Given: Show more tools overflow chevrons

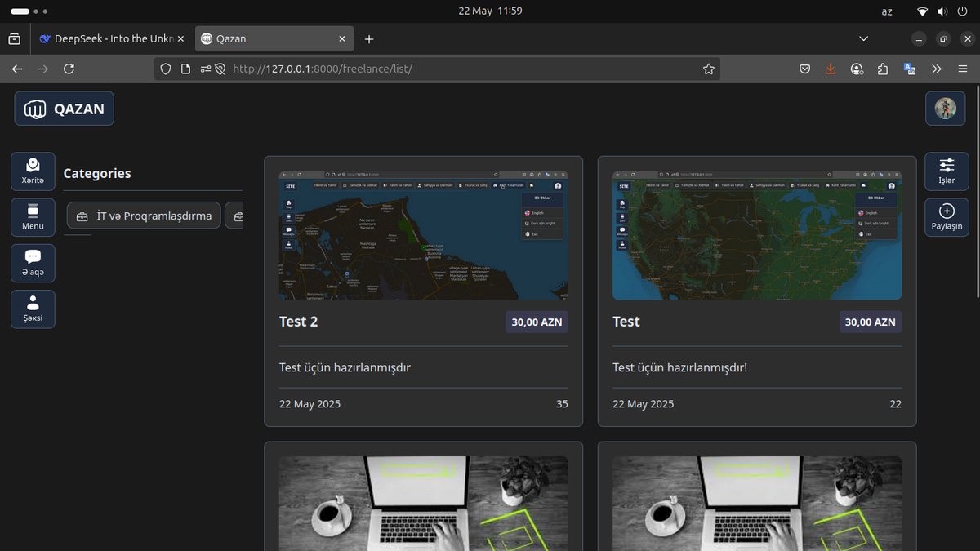Looking at the screenshot, I should [936, 69].
